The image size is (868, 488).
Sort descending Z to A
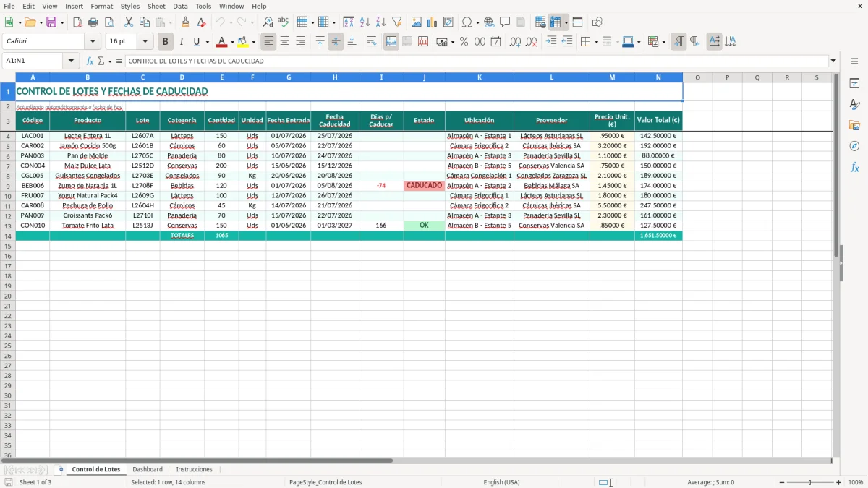click(381, 22)
